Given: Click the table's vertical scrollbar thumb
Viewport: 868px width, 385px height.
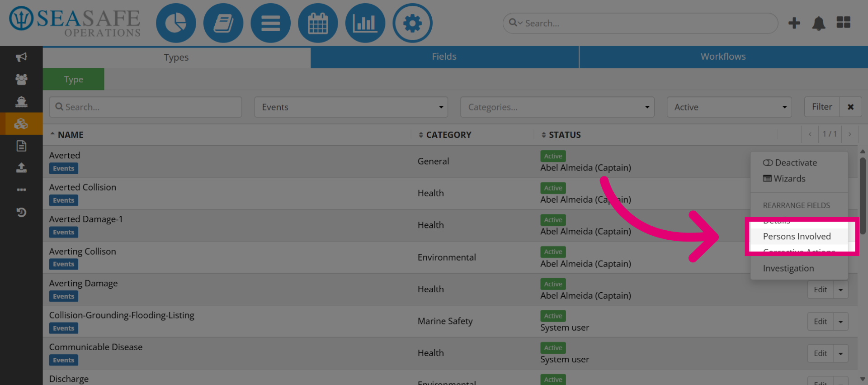Looking at the screenshot, I should [863, 195].
